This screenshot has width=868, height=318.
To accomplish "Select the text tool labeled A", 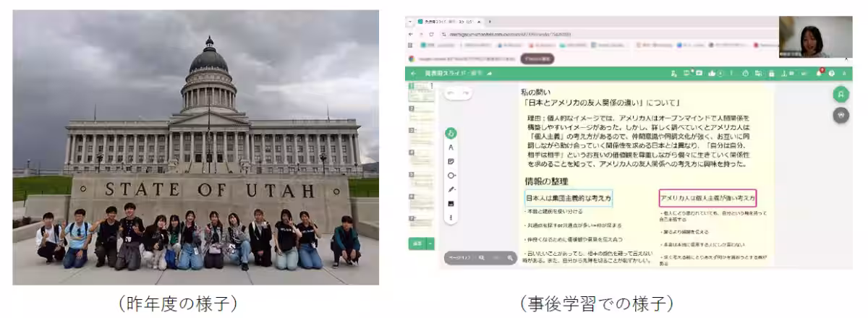I will click(x=451, y=147).
